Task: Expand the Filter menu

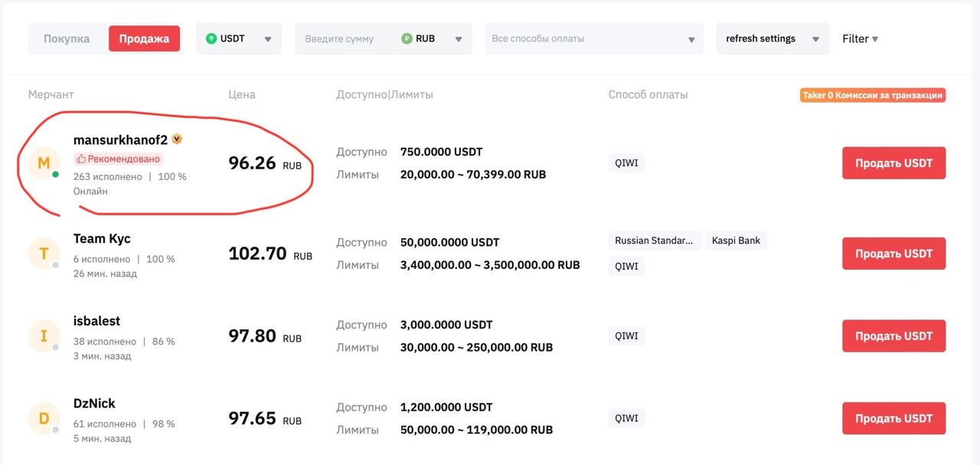Action: pos(860,39)
